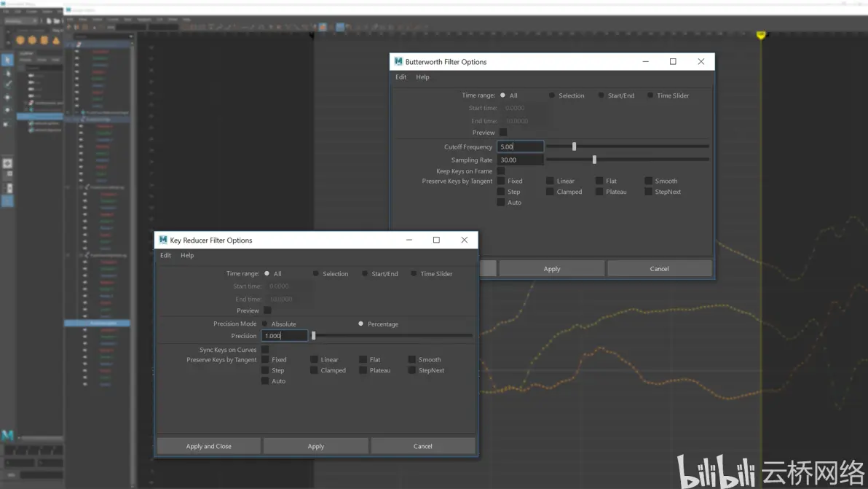Check Fixed tangent in Key Reducer Filter Options
This screenshot has width=868, height=489.
click(265, 359)
